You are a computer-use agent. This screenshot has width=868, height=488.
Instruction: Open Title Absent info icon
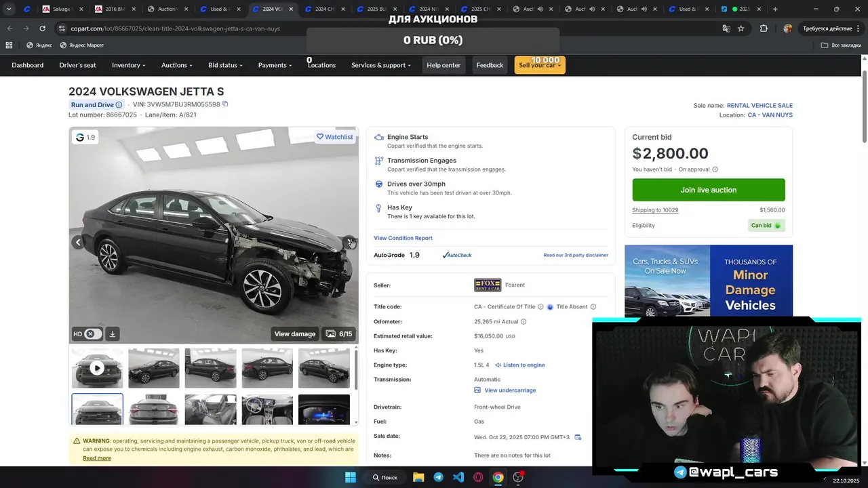pyautogui.click(x=593, y=307)
